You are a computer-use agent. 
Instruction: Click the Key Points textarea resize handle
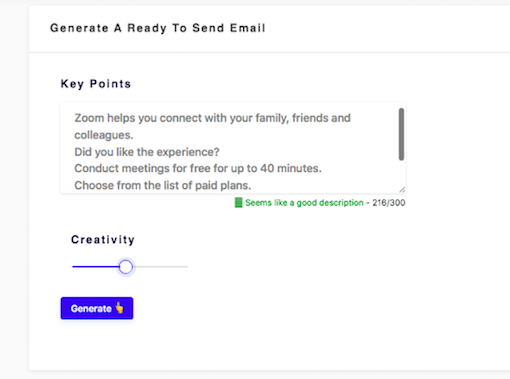[x=402, y=190]
